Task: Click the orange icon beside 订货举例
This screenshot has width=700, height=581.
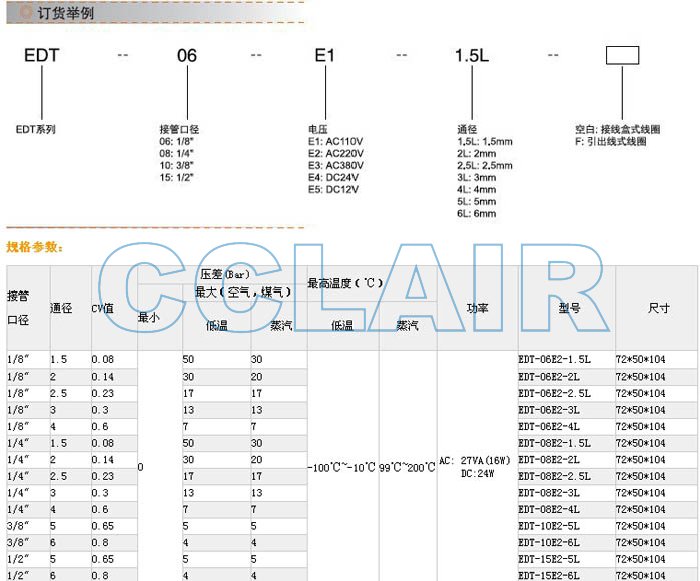Action: pyautogui.click(x=12, y=13)
